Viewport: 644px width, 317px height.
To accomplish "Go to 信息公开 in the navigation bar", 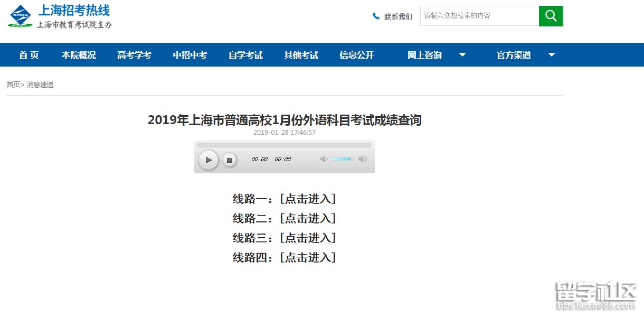I will pyautogui.click(x=356, y=55).
